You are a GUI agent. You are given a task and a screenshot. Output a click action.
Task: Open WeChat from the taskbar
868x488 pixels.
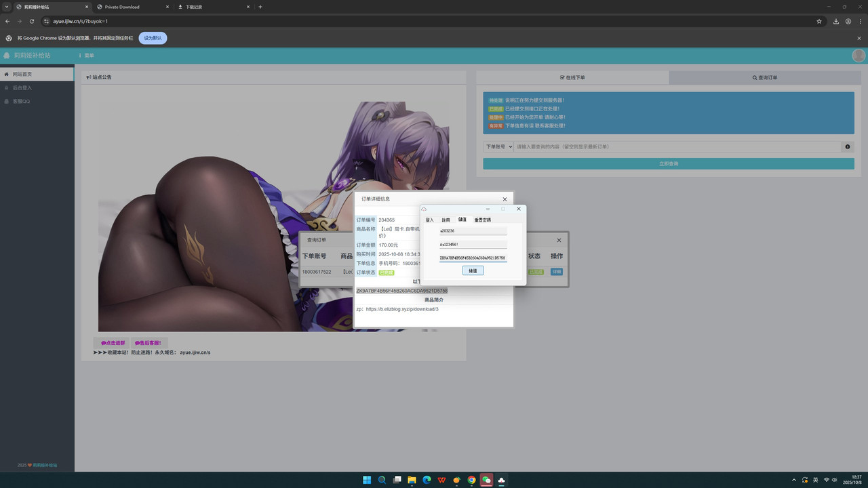click(x=487, y=480)
